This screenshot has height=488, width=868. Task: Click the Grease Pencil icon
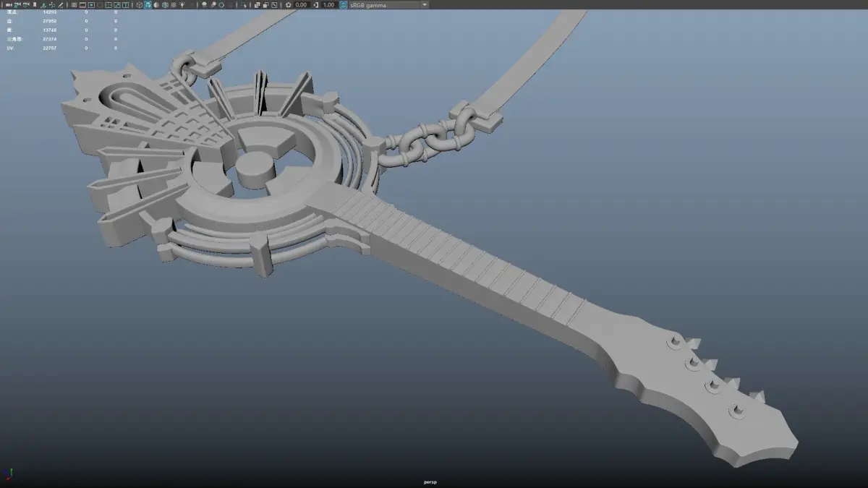60,4
